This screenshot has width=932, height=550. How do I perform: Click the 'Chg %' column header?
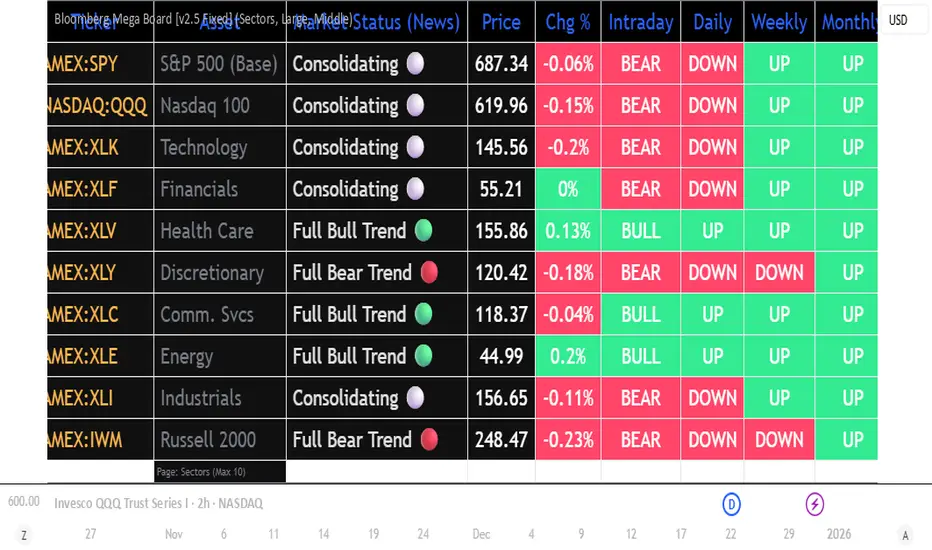pyautogui.click(x=568, y=22)
